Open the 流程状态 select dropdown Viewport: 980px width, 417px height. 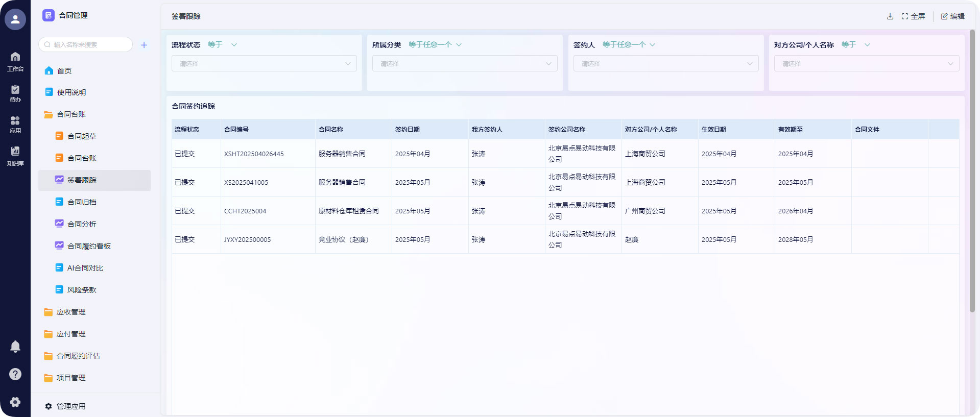click(x=264, y=64)
